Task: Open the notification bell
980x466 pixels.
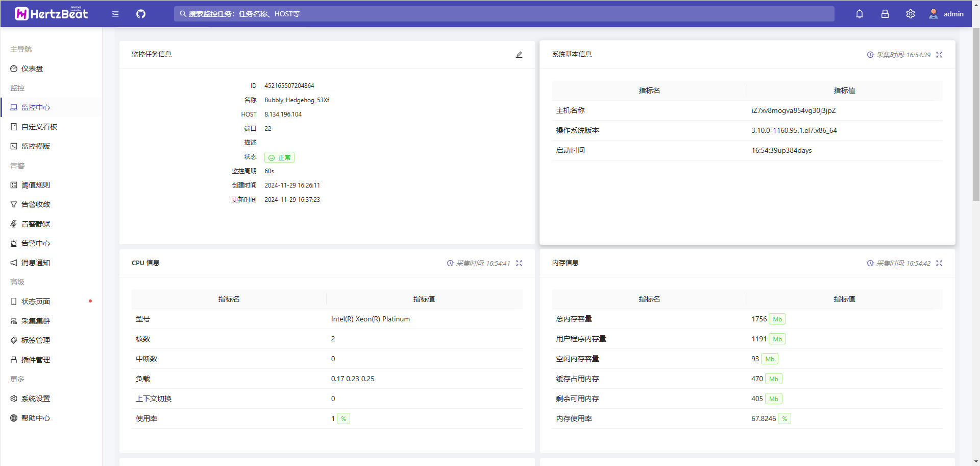Action: (859, 14)
